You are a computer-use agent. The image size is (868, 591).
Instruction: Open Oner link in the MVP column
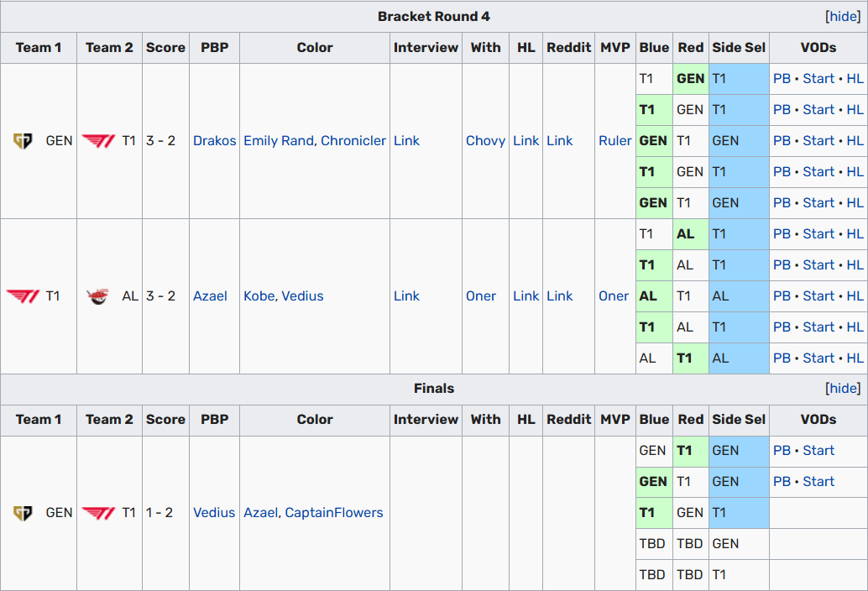tap(614, 296)
